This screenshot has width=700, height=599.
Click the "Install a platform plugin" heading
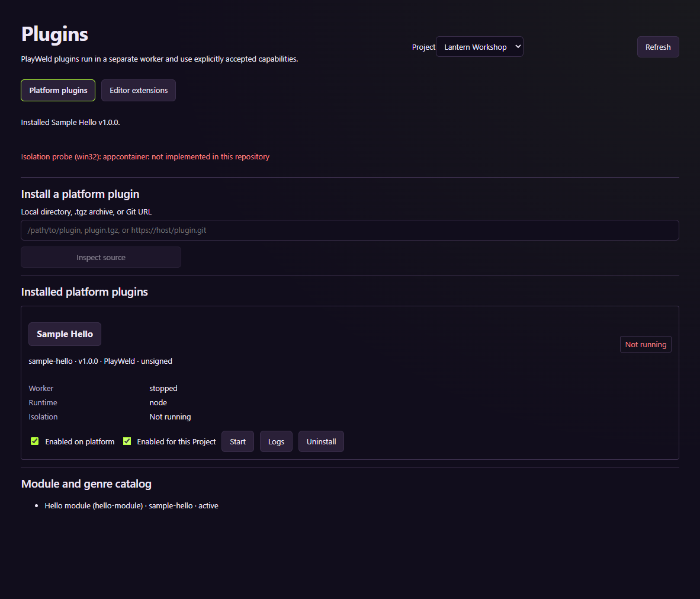point(81,194)
